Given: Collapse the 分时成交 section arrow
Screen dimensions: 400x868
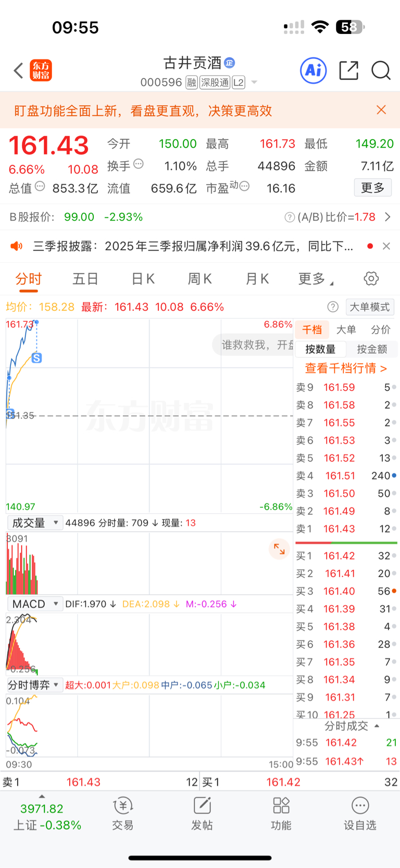Looking at the screenshot, I should (x=377, y=726).
